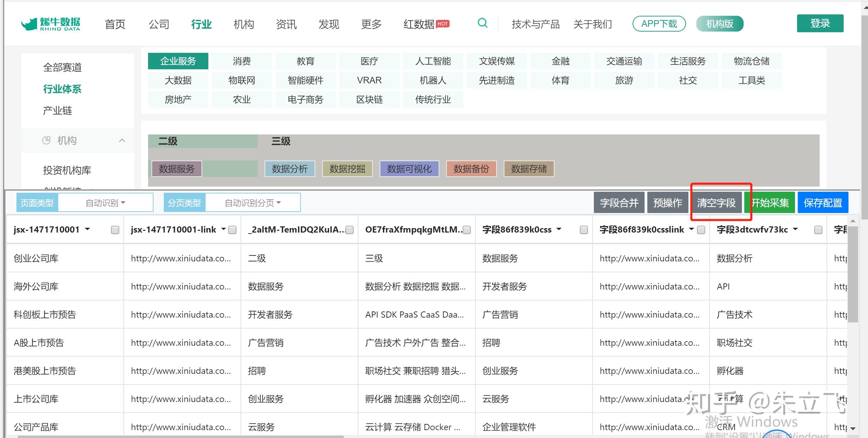
Task: Open the 页面类型 自动识别 dropdown
Action: point(105,203)
